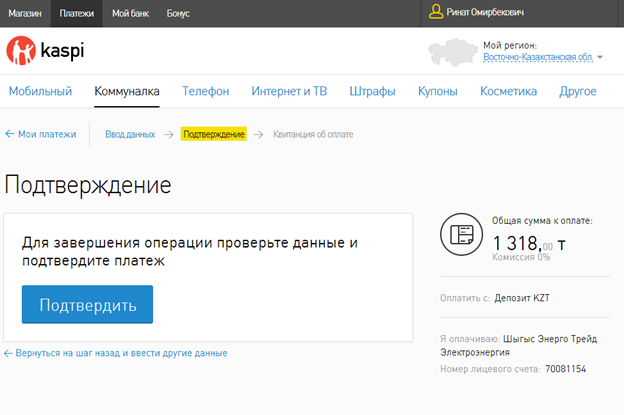Screen dimensions: 624x415
Task: Click Вернуться на шаг назад link
Action: click(121, 353)
